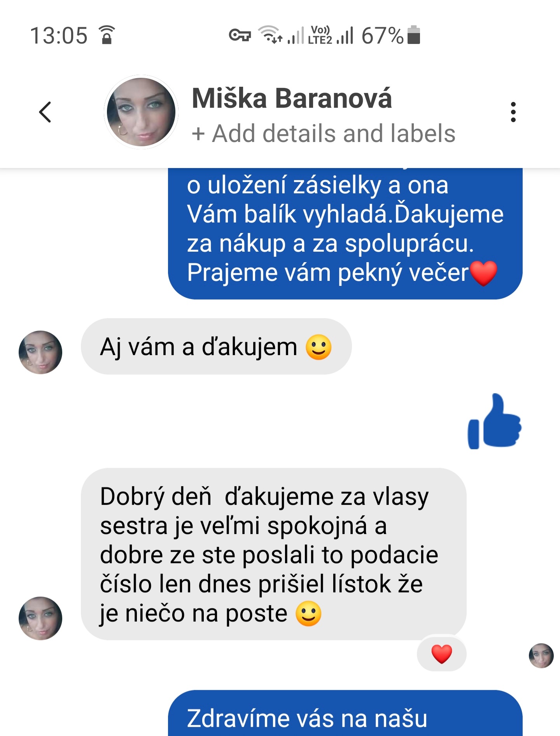Tap the small seen-by avatar indicator
This screenshot has height=736, width=560.
(541, 655)
